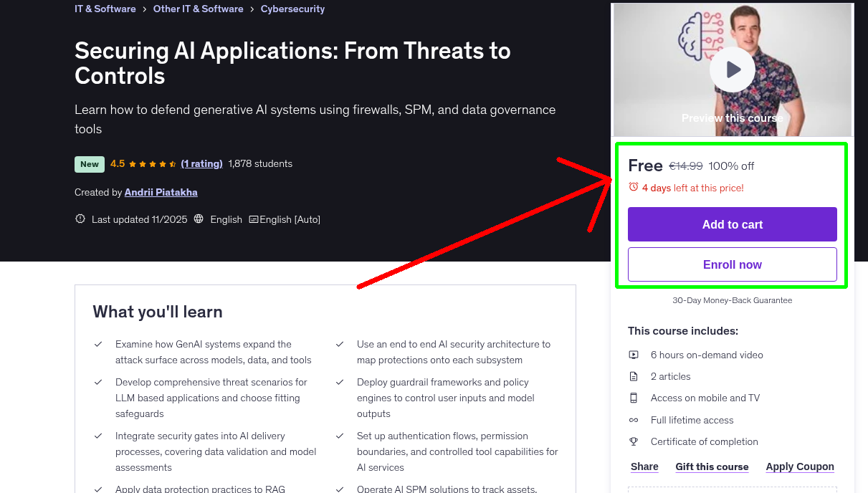Click the infinity icon for full lifetime access
The width and height of the screenshot is (868, 493).
634,420
